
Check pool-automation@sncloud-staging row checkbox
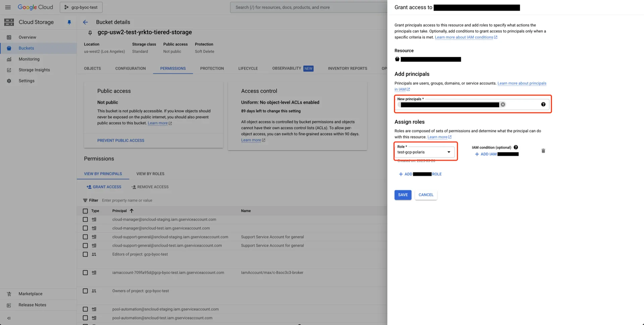coord(85,309)
